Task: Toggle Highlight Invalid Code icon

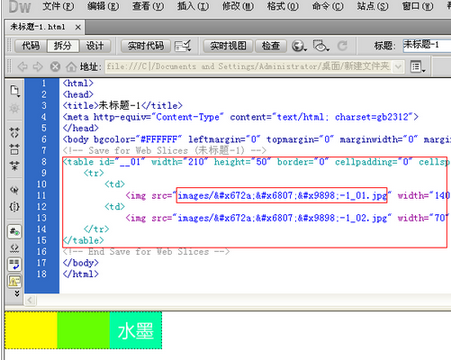Action: click(14, 248)
